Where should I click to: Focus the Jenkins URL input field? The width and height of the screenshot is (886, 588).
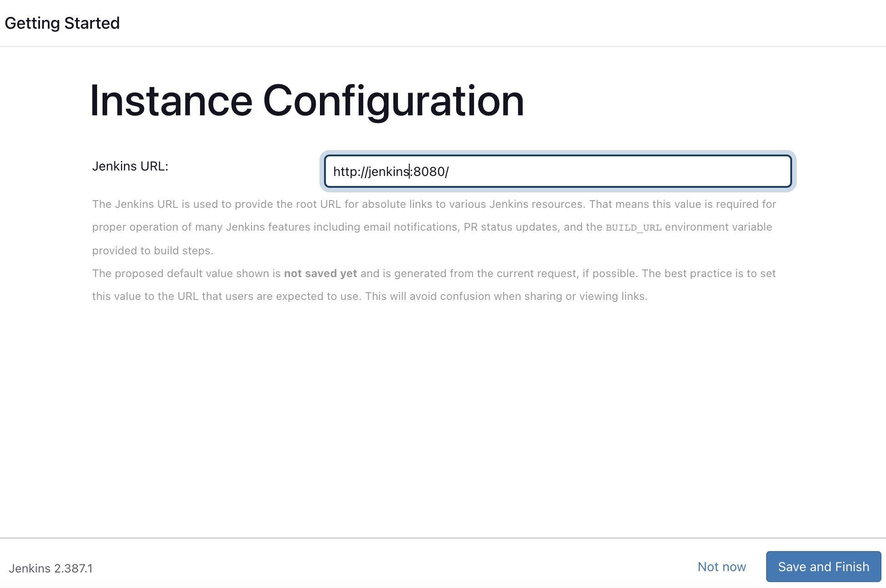(557, 171)
